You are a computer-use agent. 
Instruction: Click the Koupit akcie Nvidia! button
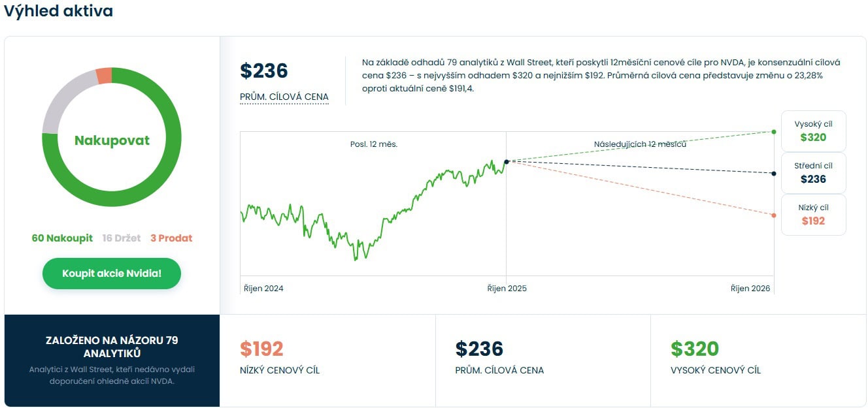(112, 274)
